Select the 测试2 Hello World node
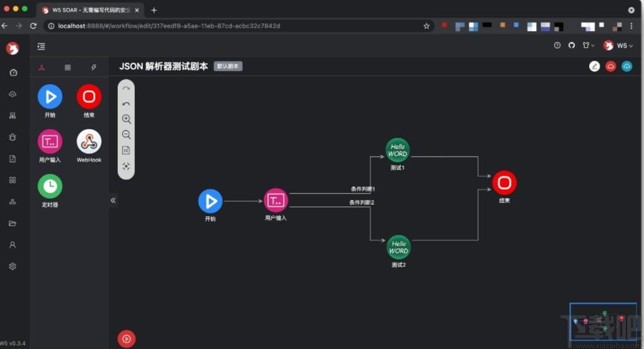Viewport: 644px width, 349px height. (x=398, y=247)
